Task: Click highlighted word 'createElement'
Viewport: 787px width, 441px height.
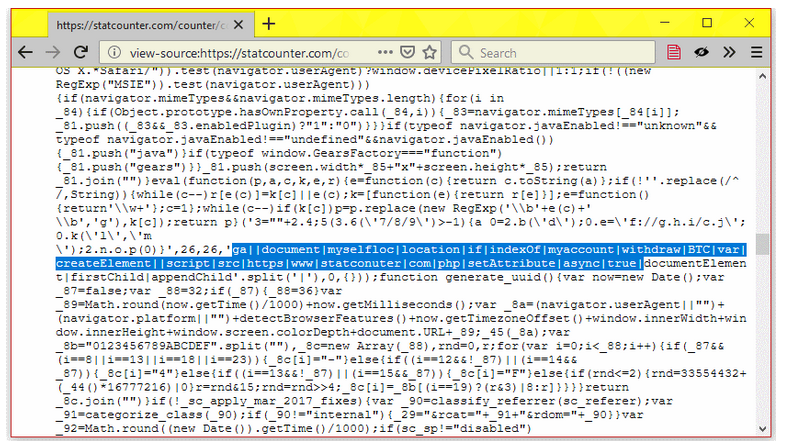Action: [103, 263]
